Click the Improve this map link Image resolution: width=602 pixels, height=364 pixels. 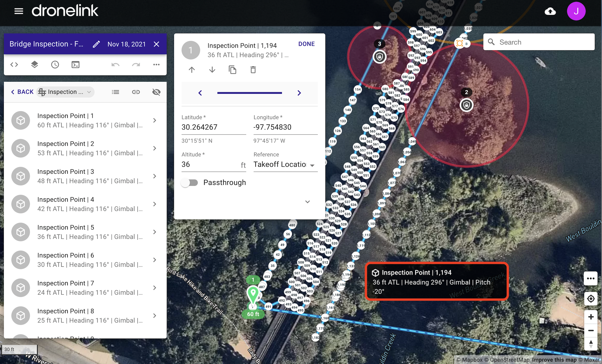[554, 360]
